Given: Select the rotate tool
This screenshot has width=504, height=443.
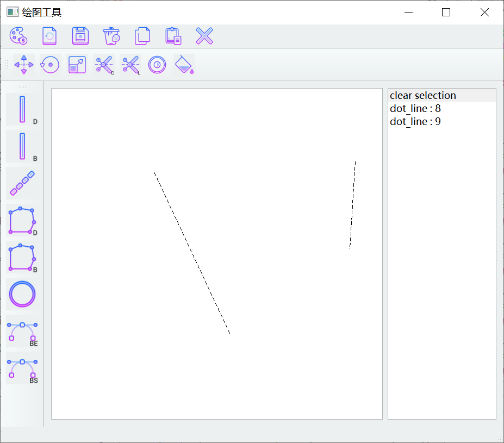Looking at the screenshot, I should pyautogui.click(x=50, y=65).
